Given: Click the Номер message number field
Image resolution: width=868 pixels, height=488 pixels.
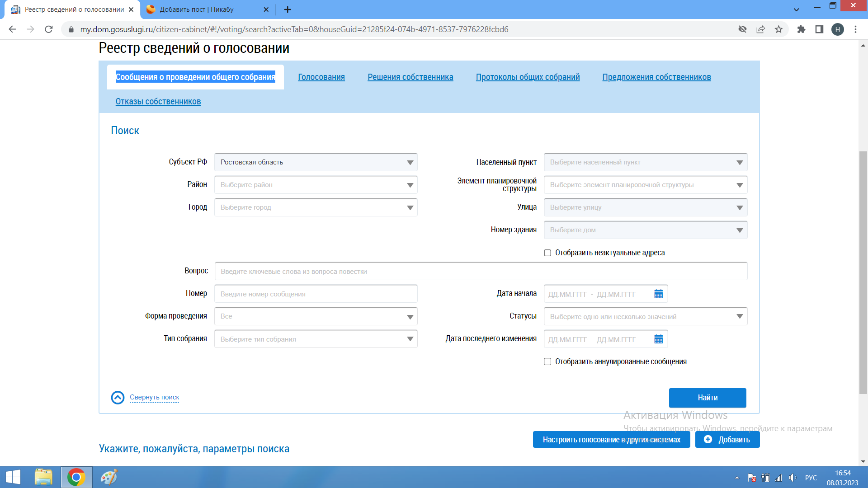Looking at the screenshot, I should click(x=316, y=294).
